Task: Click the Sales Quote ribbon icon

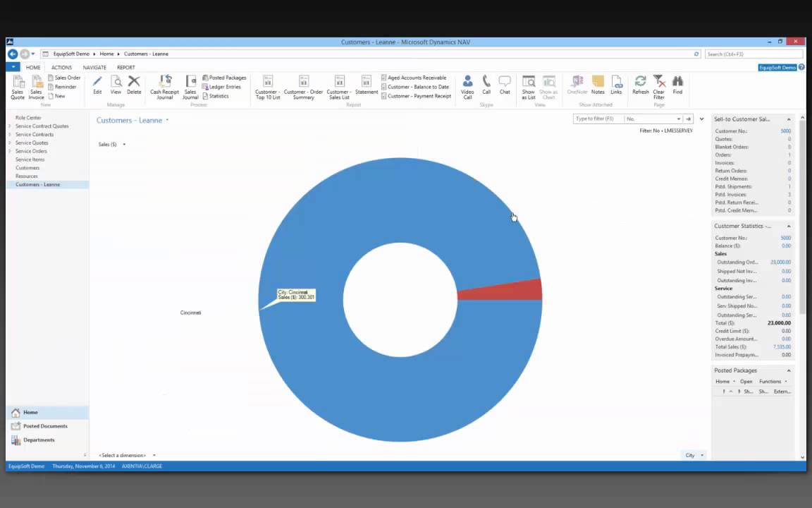Action: 18,87
